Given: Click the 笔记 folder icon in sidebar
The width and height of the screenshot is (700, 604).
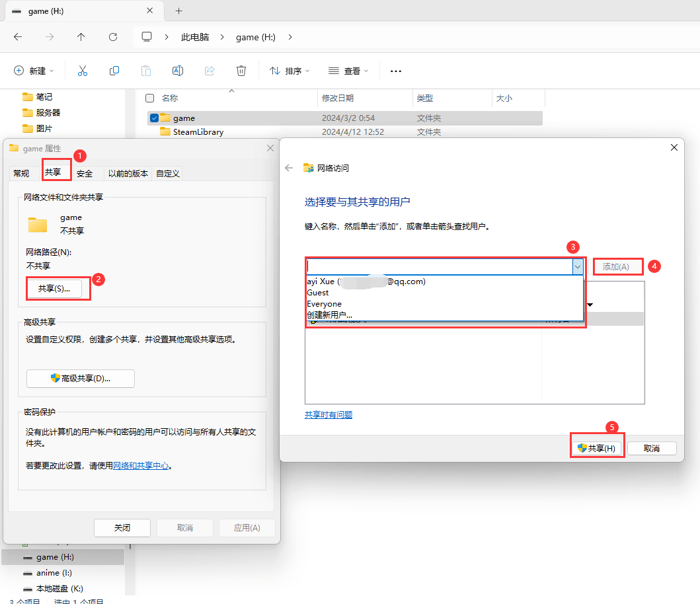Looking at the screenshot, I should coord(28,96).
